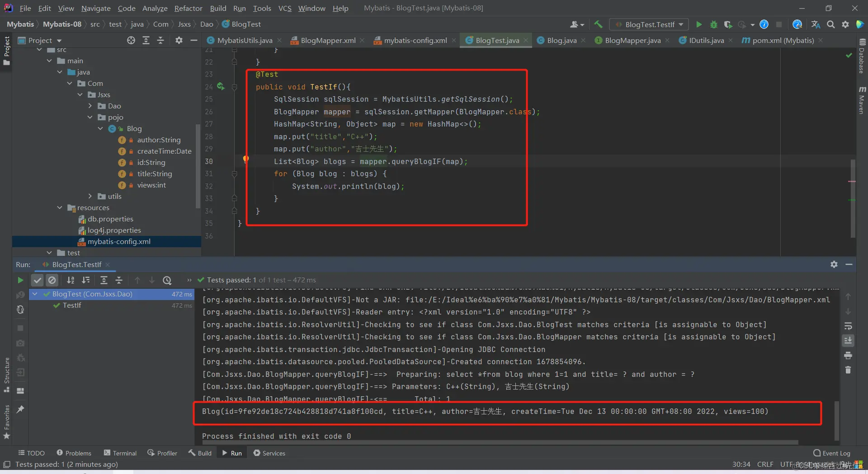
Task: Toggle Show Ignored tests button
Action: (x=52, y=280)
